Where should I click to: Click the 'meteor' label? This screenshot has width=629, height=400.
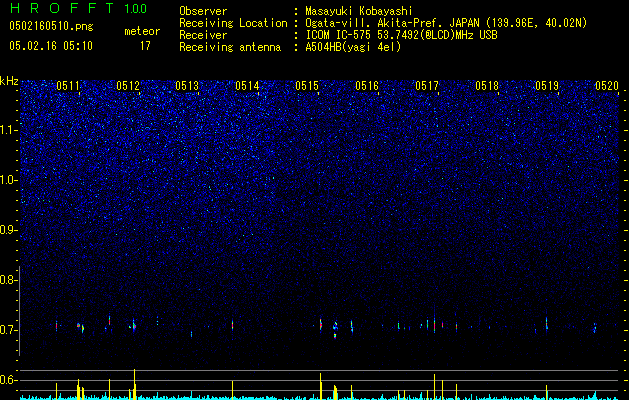(x=142, y=31)
